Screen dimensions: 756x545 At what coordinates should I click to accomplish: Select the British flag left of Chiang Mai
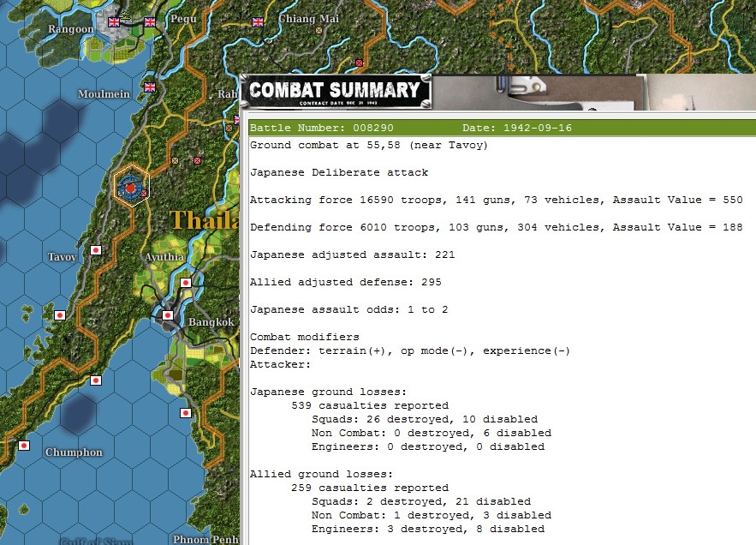click(x=258, y=21)
